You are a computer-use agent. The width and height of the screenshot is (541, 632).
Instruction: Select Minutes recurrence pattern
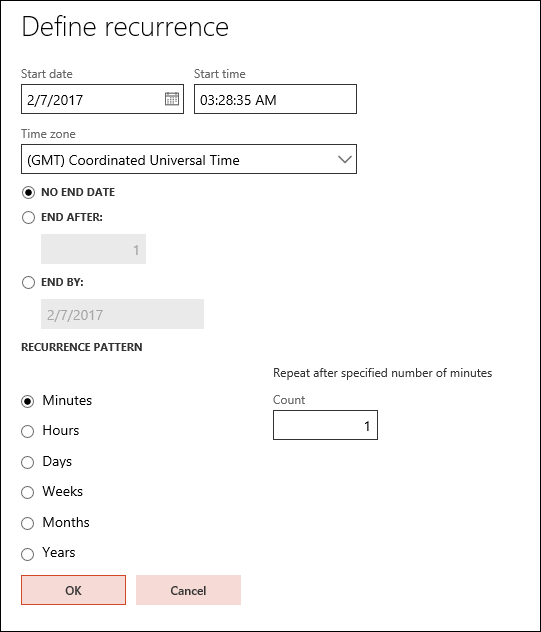click(x=27, y=401)
